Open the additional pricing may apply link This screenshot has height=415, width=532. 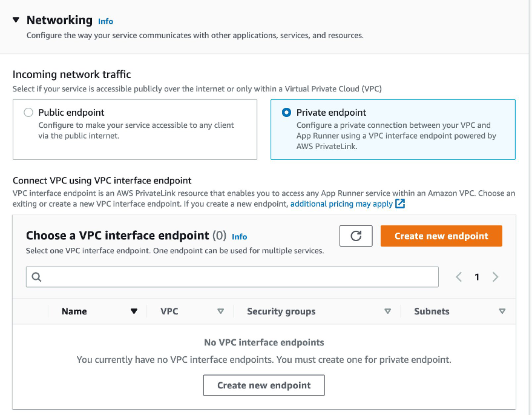point(344,204)
